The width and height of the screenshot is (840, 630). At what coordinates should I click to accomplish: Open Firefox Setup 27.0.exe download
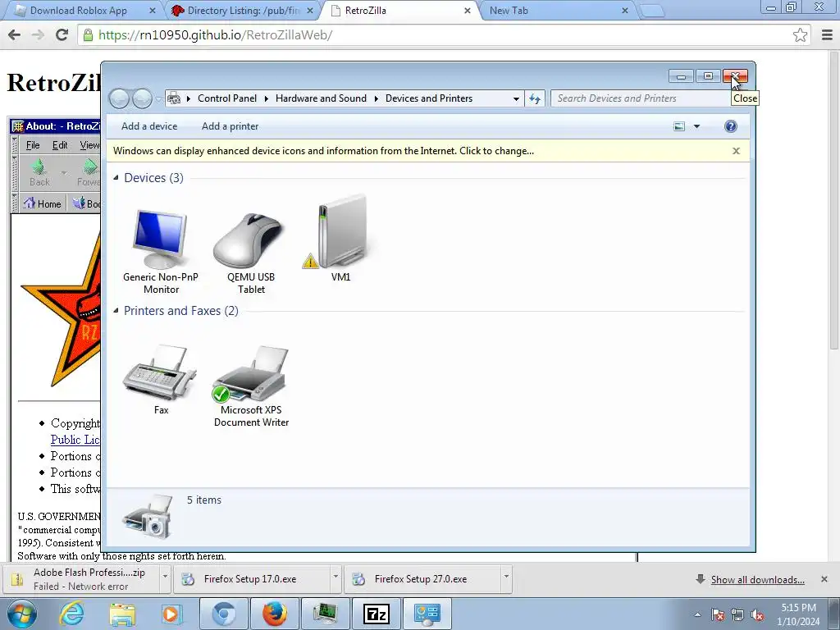click(x=422, y=579)
